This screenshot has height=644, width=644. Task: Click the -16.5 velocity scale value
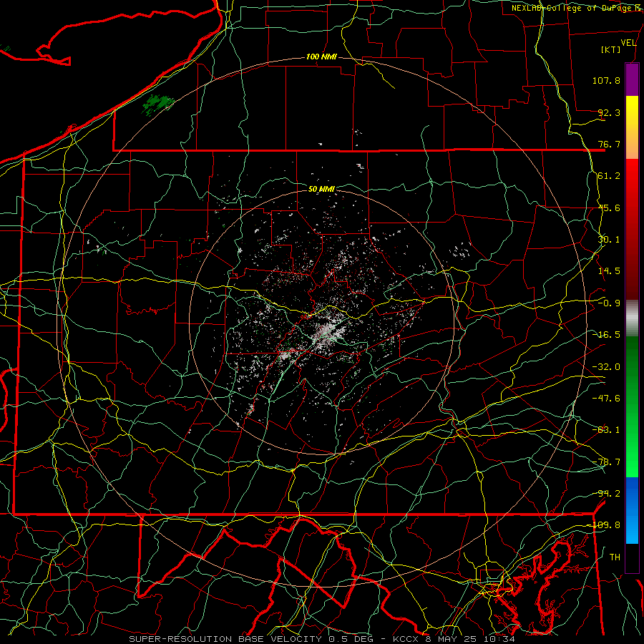point(606,335)
